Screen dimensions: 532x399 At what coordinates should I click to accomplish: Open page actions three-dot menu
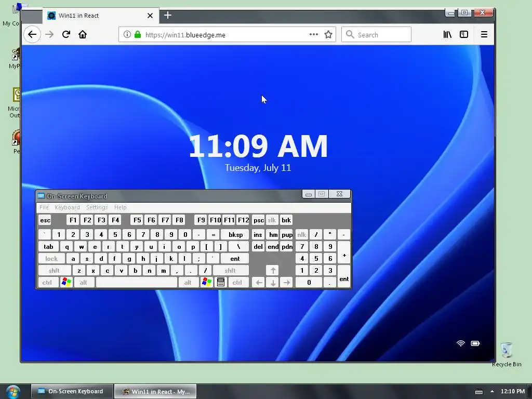[314, 35]
